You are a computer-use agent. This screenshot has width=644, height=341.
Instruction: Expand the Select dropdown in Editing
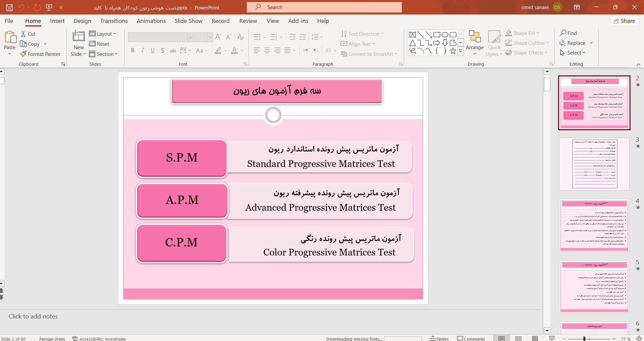tap(573, 53)
